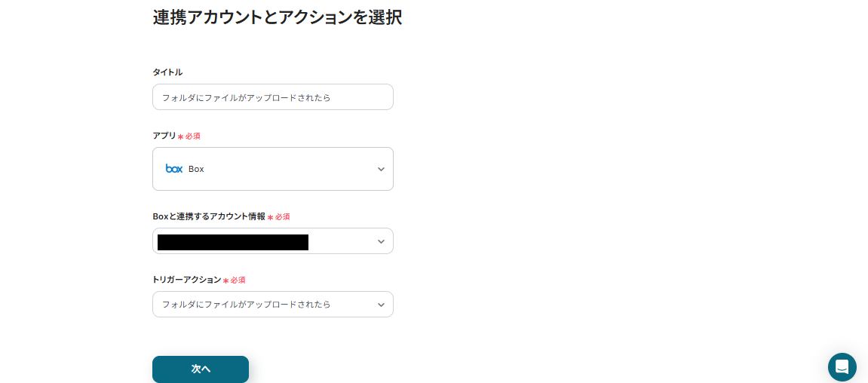Select the Box app name text
Image resolution: width=868 pixels, height=383 pixels.
point(196,169)
